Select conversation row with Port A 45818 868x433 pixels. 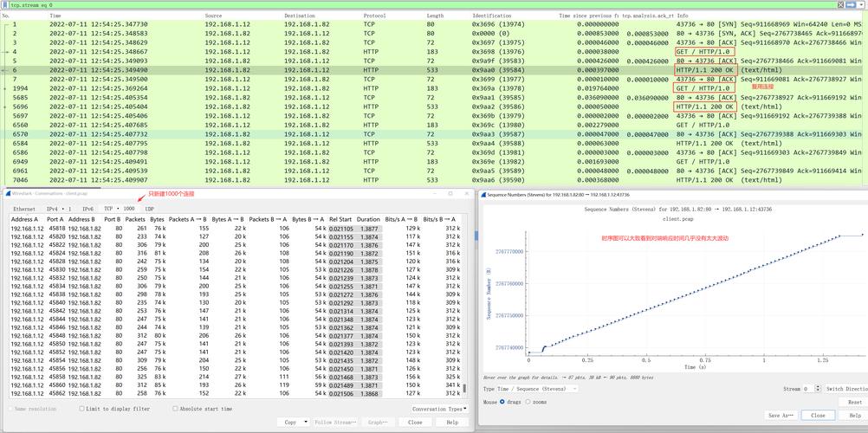(236, 228)
